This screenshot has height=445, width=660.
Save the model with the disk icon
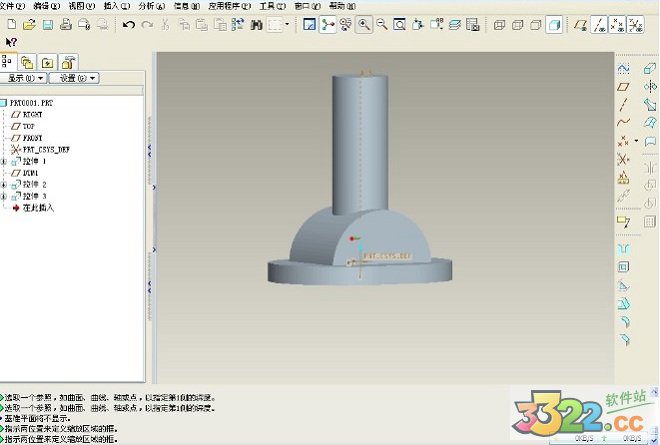[x=48, y=25]
